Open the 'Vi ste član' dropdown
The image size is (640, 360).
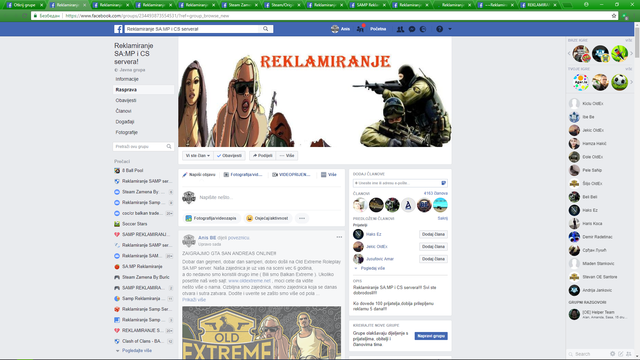pos(198,156)
